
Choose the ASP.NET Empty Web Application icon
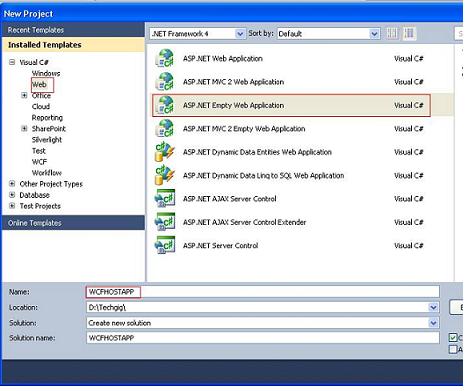165,105
